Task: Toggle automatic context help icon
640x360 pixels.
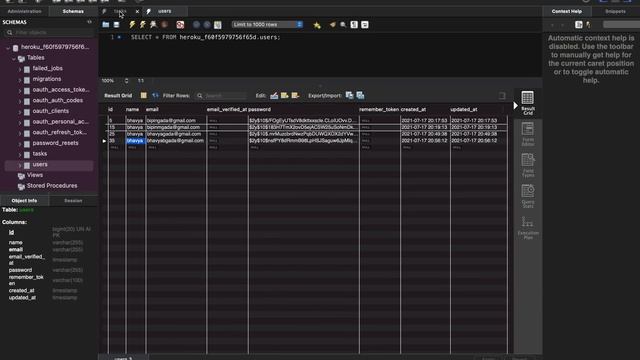Action: click(x=588, y=25)
